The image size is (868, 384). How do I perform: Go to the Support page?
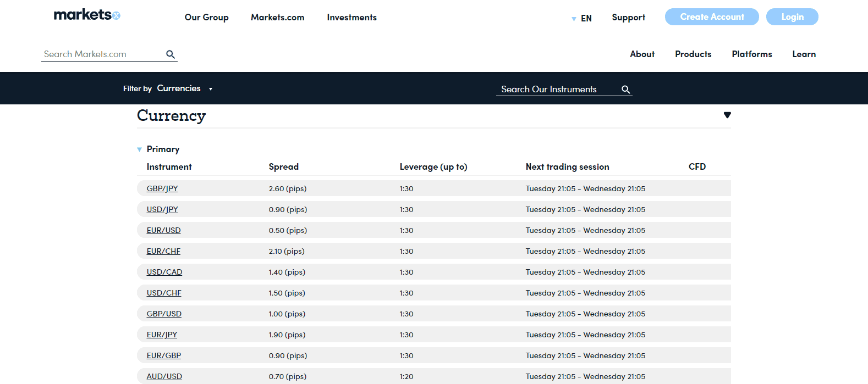[x=628, y=18]
